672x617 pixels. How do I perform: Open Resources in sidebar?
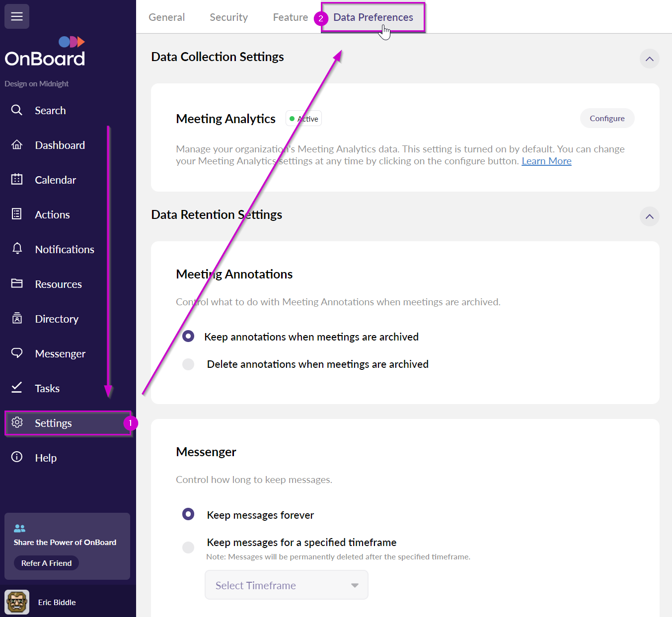click(58, 284)
